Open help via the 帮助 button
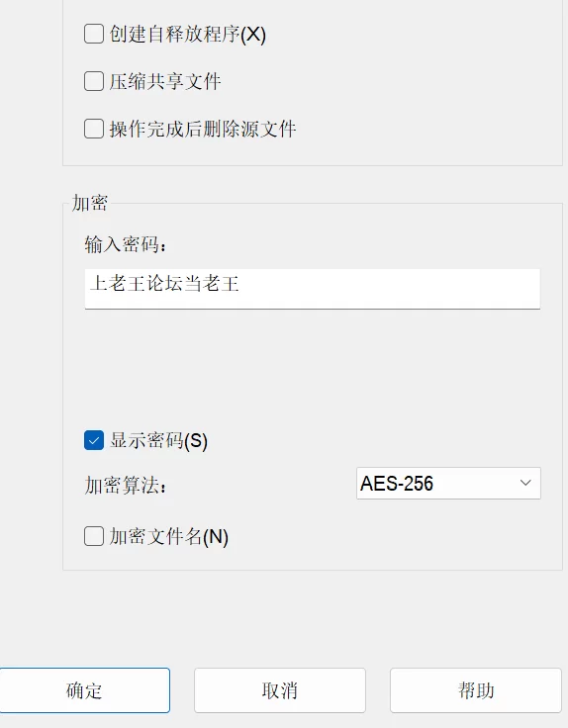Screen dimensions: 568x728 tap(476, 690)
